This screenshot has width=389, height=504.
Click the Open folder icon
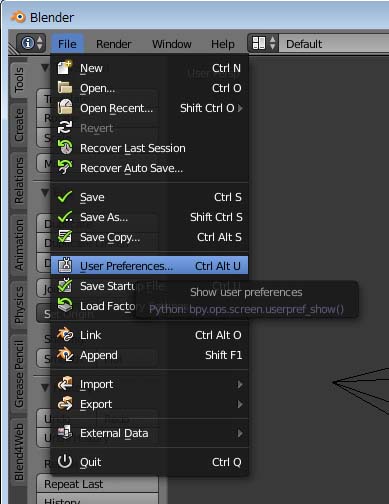pyautogui.click(x=65, y=88)
